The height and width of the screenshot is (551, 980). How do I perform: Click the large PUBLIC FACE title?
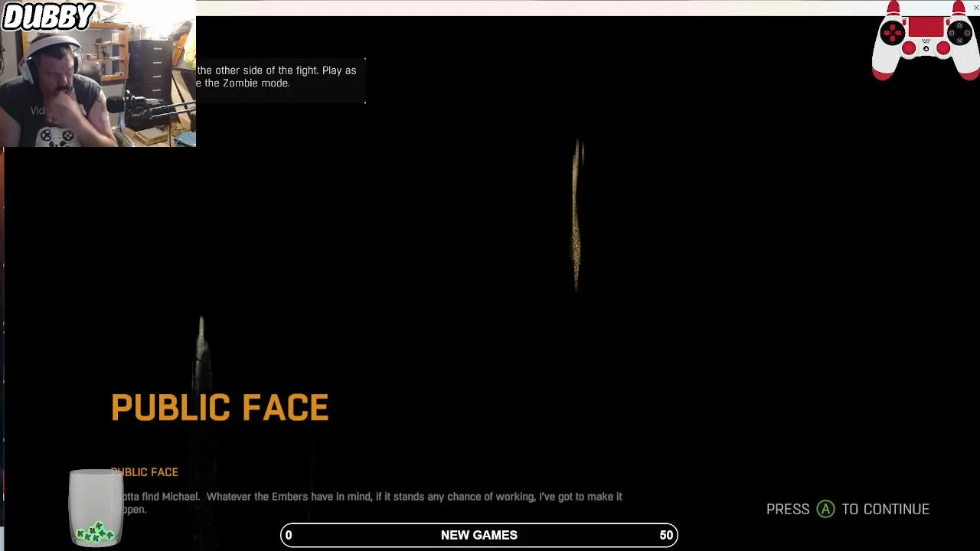pos(220,408)
